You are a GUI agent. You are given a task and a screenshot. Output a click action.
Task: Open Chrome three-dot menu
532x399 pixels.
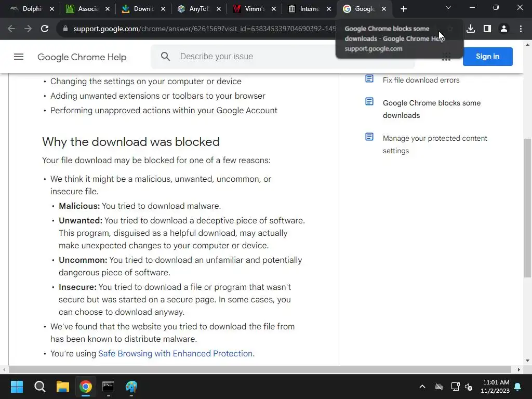pyautogui.click(x=521, y=29)
